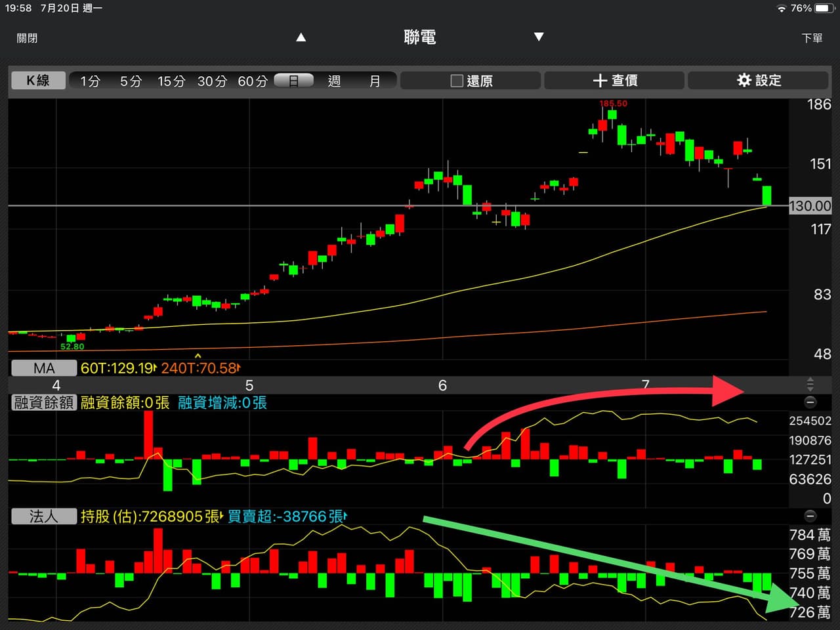This screenshot has width=840, height=630.
Task: Open the 融資餘額 indicator selector
Action: tap(44, 402)
